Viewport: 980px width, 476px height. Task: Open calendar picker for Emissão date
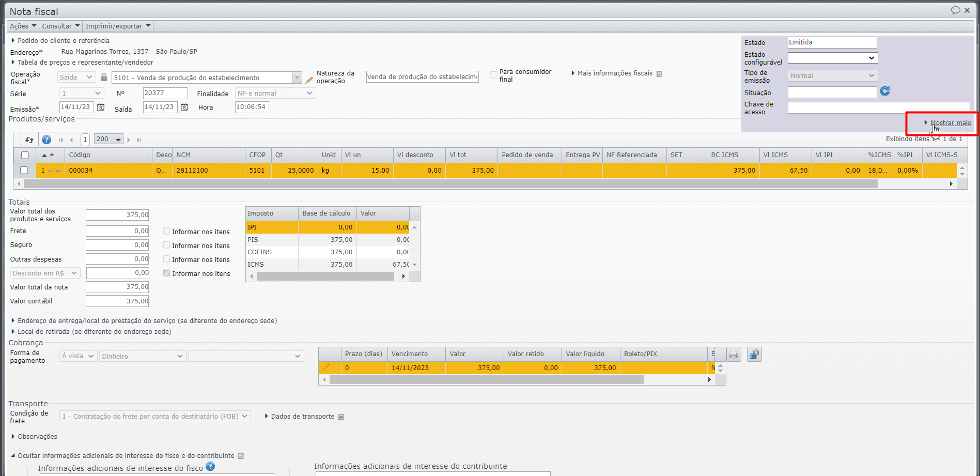point(101,108)
